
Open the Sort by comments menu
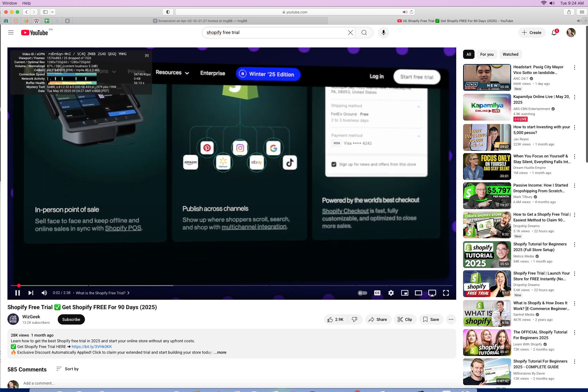click(x=67, y=369)
